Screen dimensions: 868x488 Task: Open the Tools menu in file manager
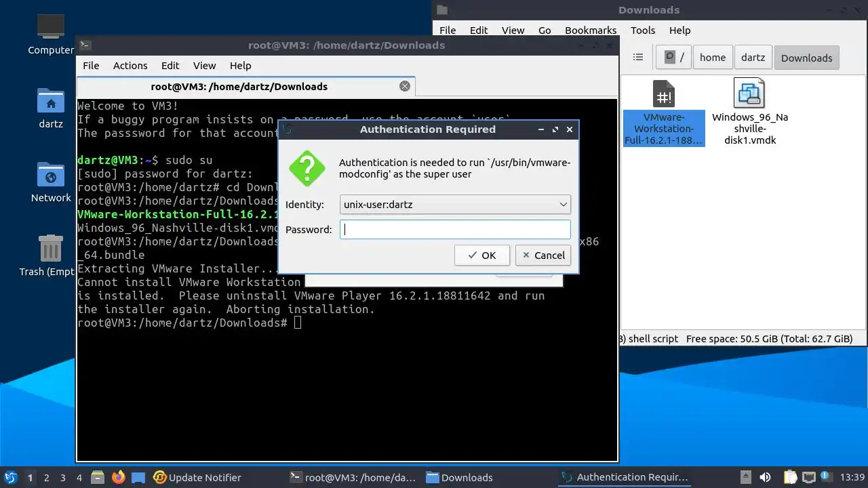point(643,30)
